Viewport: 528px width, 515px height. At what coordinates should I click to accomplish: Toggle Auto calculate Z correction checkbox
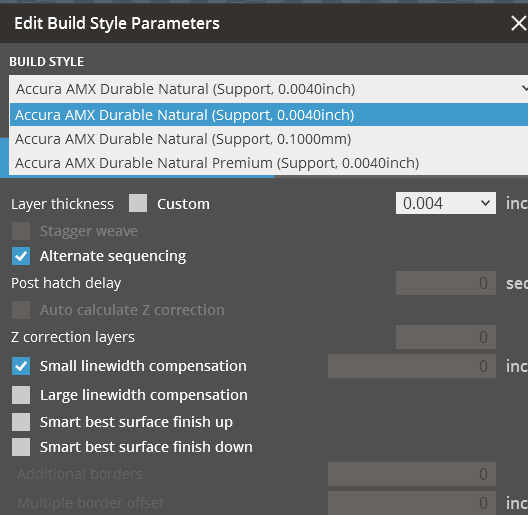[21, 310]
